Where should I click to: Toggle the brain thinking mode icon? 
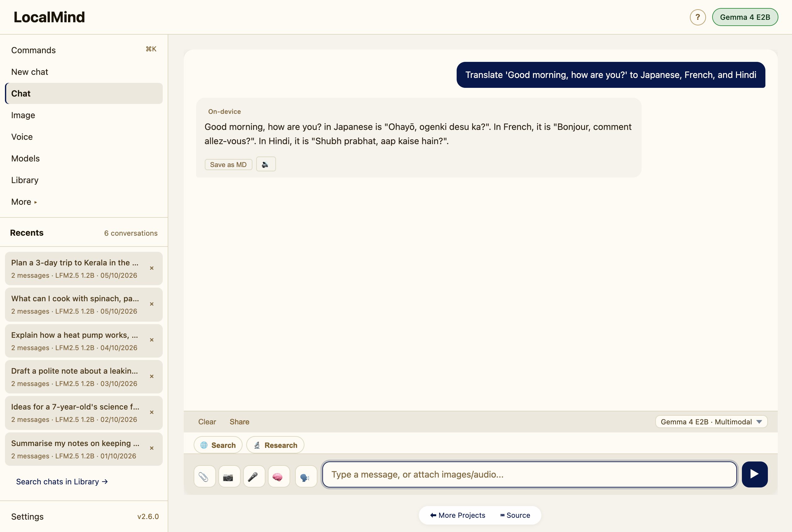278,476
